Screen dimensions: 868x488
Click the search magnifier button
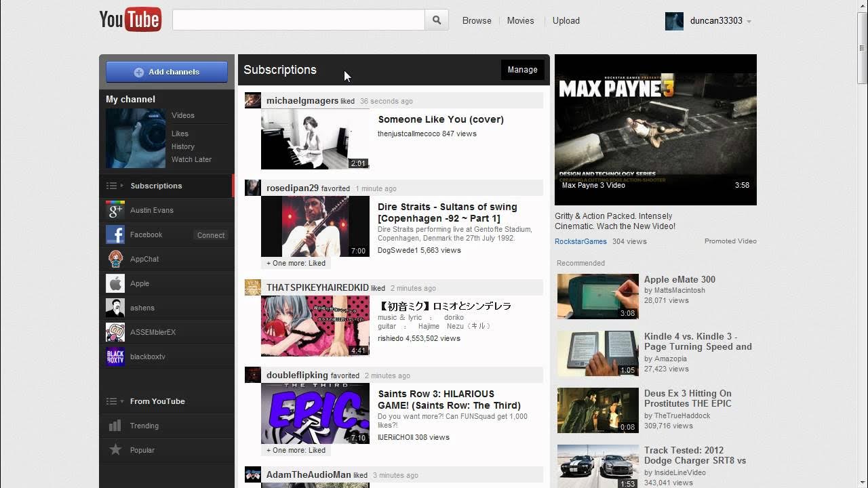tap(437, 20)
